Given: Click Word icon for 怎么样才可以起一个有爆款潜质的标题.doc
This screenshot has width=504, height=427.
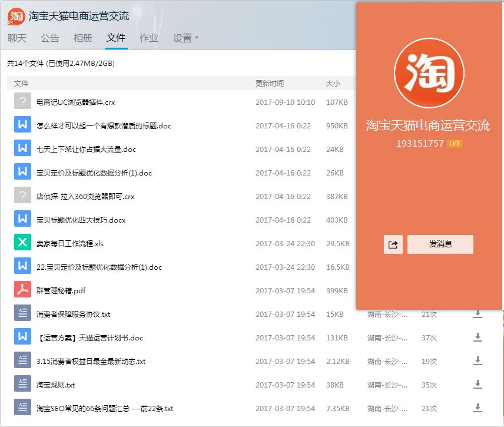Looking at the screenshot, I should click(22, 124).
